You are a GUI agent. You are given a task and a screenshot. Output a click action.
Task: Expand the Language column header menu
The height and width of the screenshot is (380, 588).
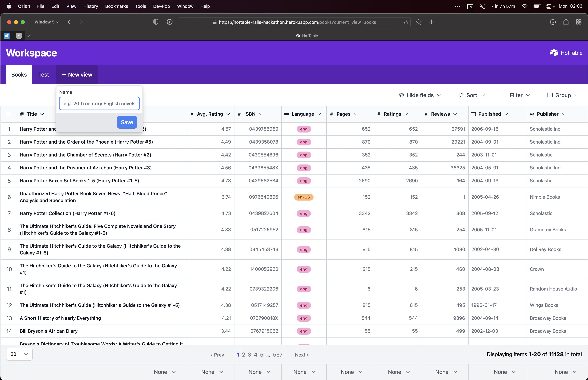[319, 114]
